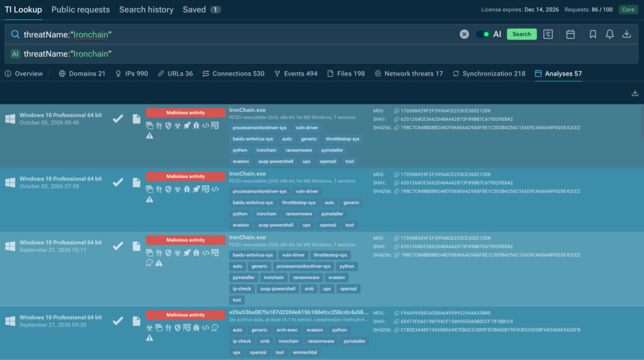Click the shield indicator icon in October 03 row
Viewport: 644px width, 360px height.
pyautogui.click(x=169, y=189)
